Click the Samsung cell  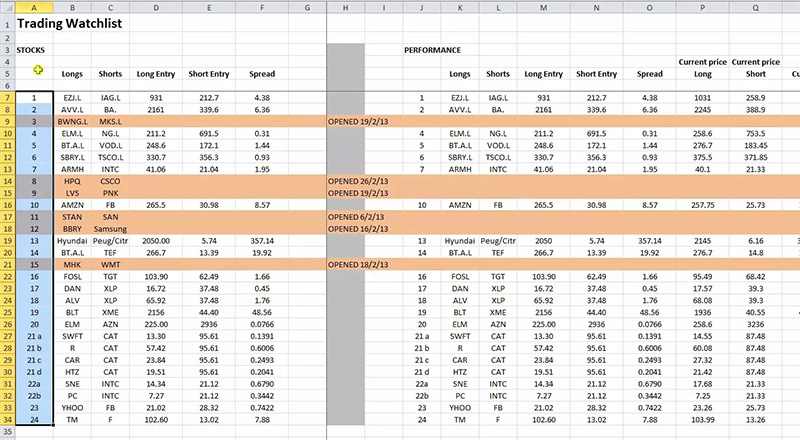[110, 229]
